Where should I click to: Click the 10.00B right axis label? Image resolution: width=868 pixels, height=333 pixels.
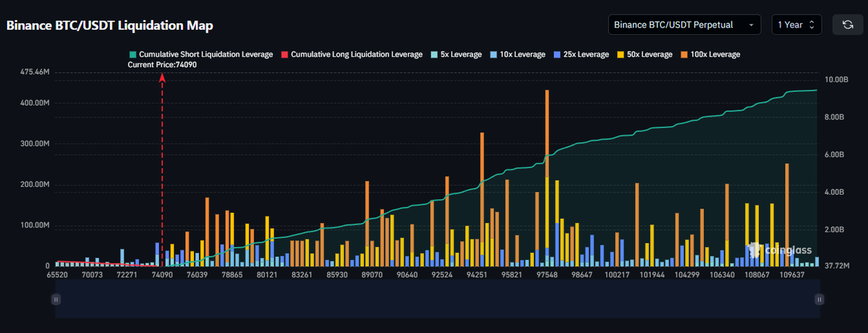835,80
